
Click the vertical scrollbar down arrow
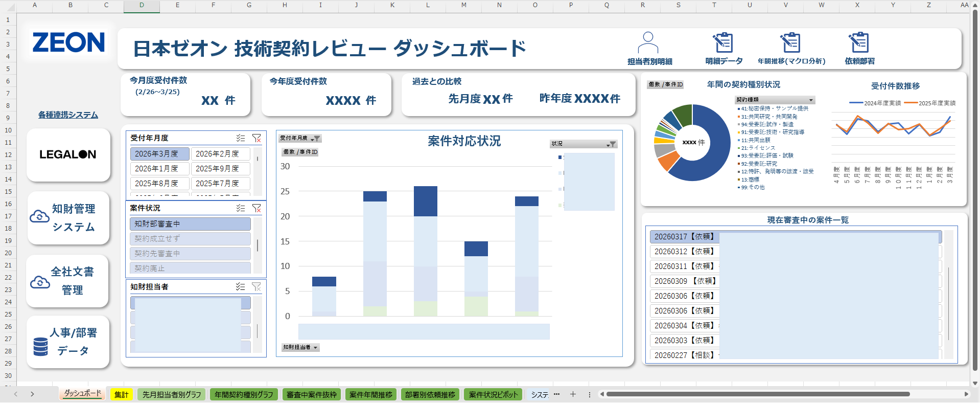click(975, 383)
